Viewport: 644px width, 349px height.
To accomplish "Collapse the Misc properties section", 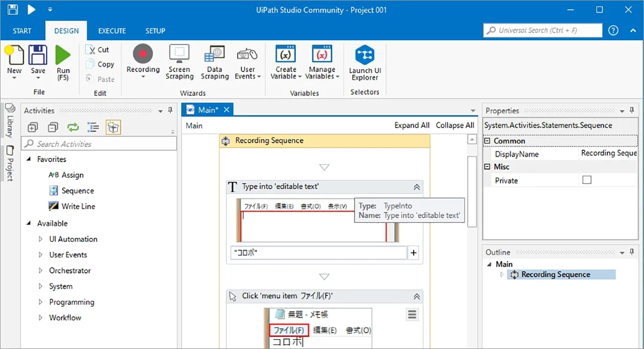I will pyautogui.click(x=488, y=166).
